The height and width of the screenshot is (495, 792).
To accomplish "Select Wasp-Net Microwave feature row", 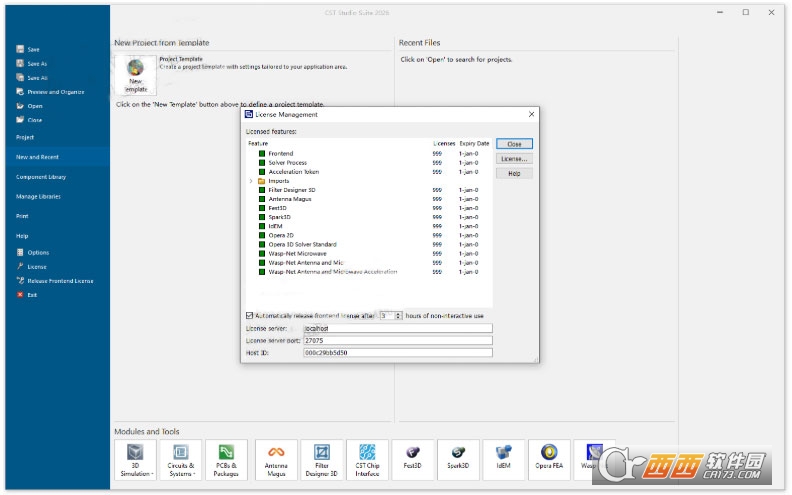I will pos(369,254).
